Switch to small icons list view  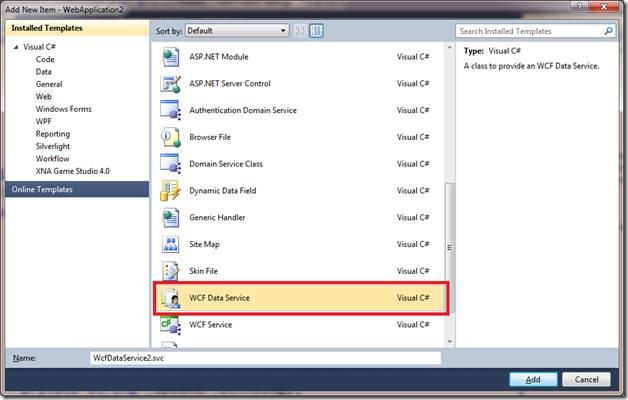click(x=301, y=31)
